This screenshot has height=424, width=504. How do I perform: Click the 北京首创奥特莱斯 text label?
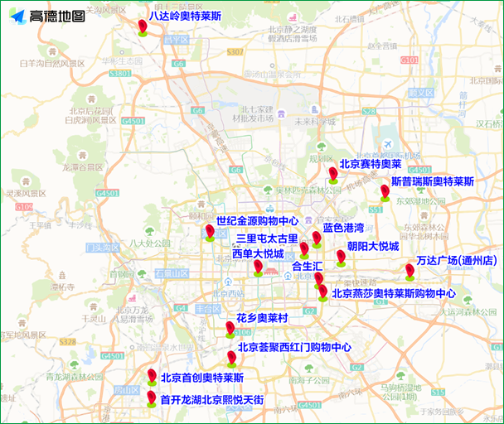click(202, 378)
